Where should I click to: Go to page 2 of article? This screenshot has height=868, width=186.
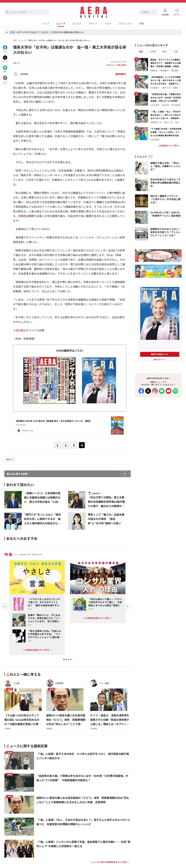[65, 445]
